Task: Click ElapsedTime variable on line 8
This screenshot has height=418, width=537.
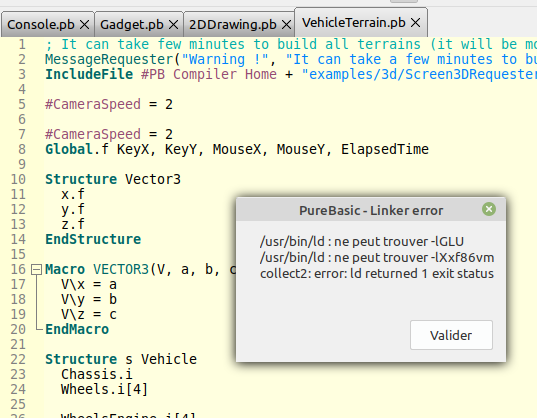Action: pos(385,149)
